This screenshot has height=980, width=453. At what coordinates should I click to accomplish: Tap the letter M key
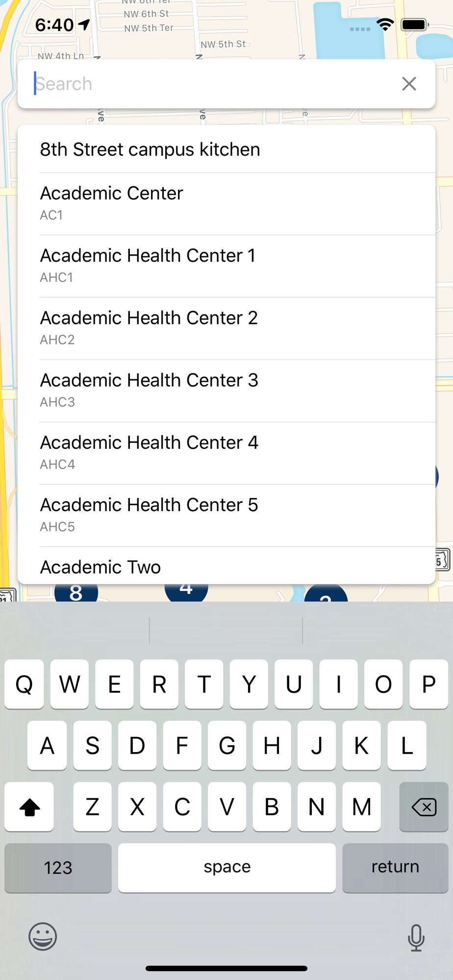[361, 807]
